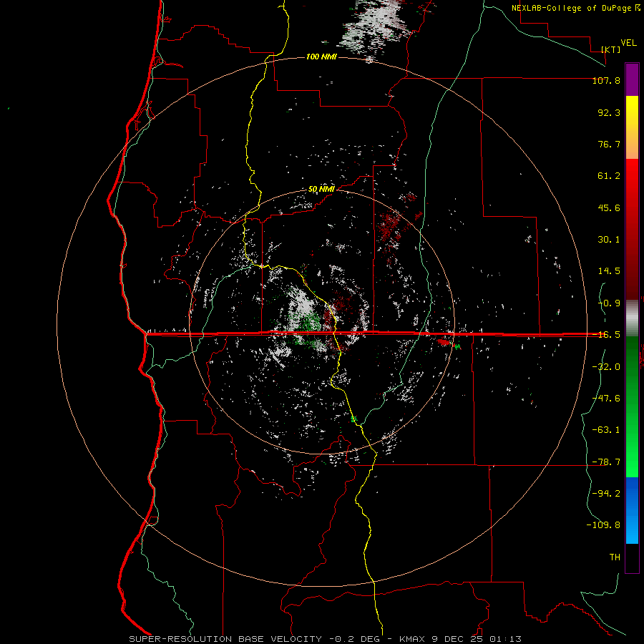The width and height of the screenshot is (644, 644).
Task: Pick the gray near-zero segment of color bar
Action: pyautogui.click(x=632, y=316)
